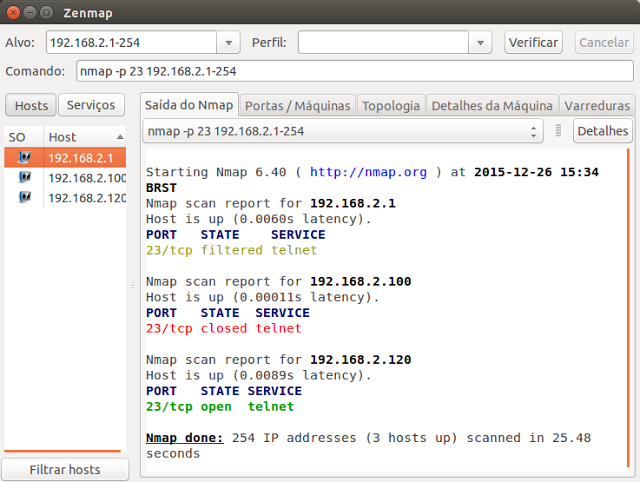Switch to the Portas / Máquinas tab
This screenshot has width=640, height=482.
[298, 106]
